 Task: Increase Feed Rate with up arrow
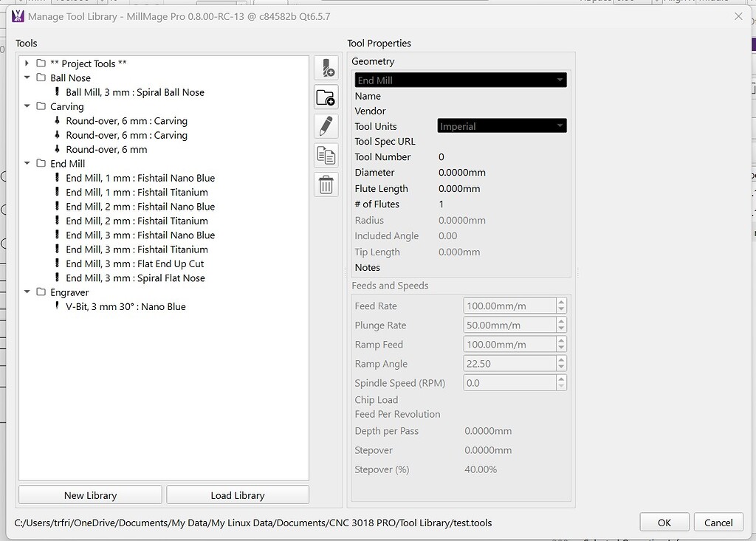[x=561, y=302]
